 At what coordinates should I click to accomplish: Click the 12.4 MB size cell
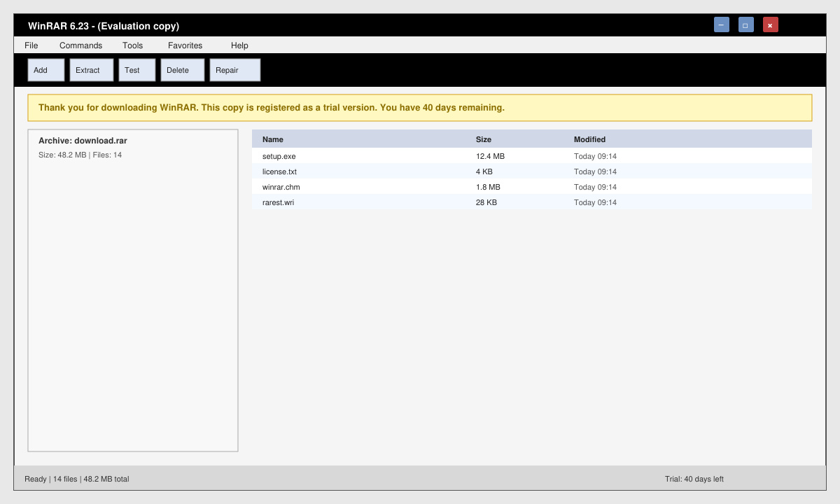coord(490,156)
